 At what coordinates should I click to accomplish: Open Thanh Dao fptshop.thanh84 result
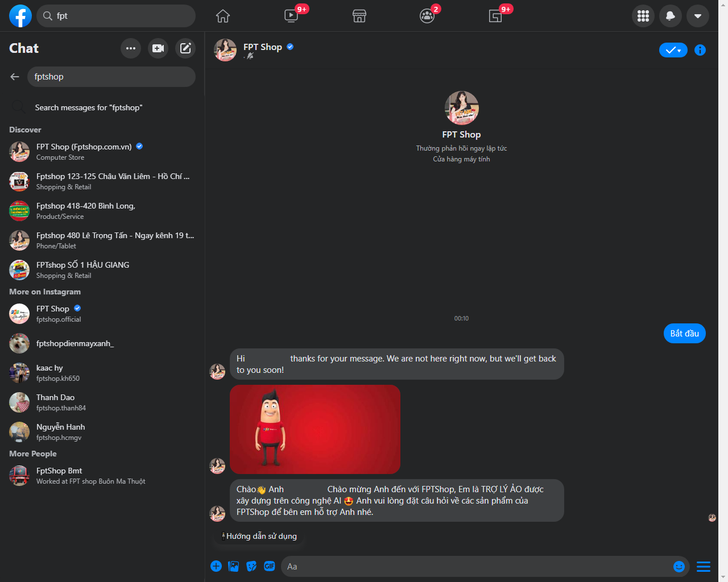tap(102, 402)
